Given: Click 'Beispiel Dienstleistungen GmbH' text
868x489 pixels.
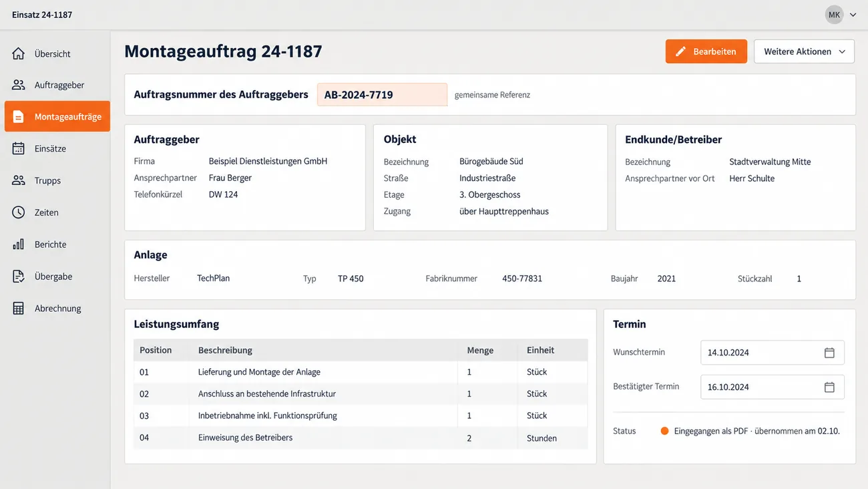Looking at the screenshot, I should pos(268,161).
